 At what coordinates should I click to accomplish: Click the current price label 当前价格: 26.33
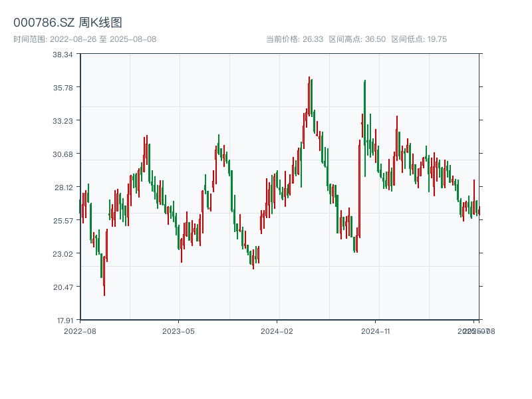tap(295, 39)
